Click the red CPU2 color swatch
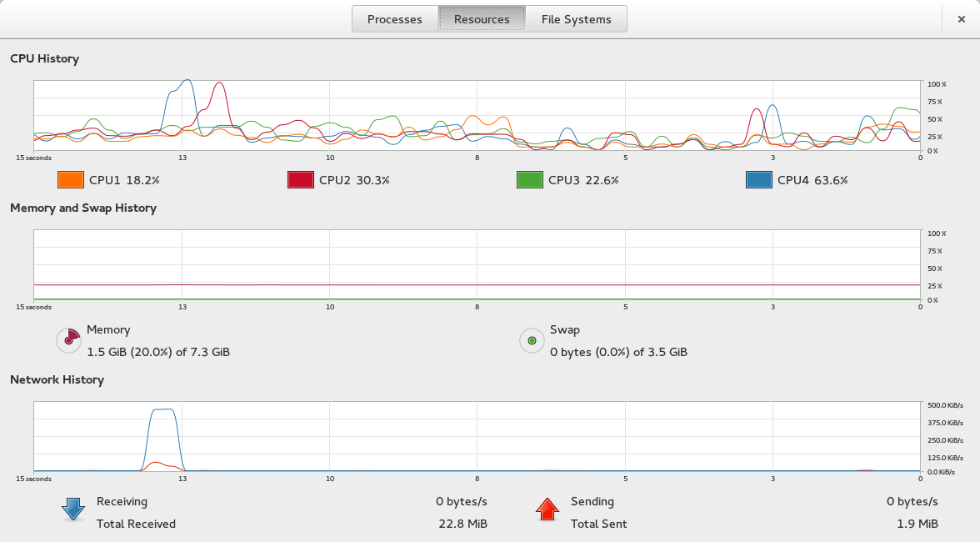 tap(301, 180)
